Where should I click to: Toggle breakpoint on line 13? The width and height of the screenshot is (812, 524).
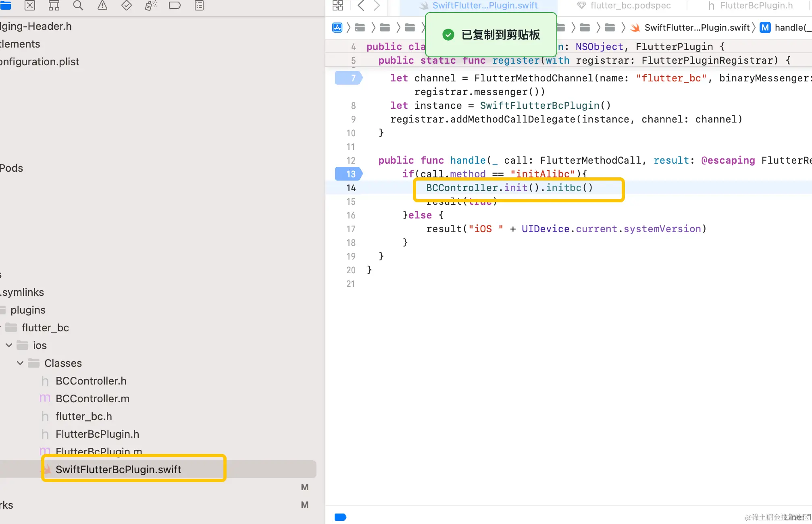[349, 174]
